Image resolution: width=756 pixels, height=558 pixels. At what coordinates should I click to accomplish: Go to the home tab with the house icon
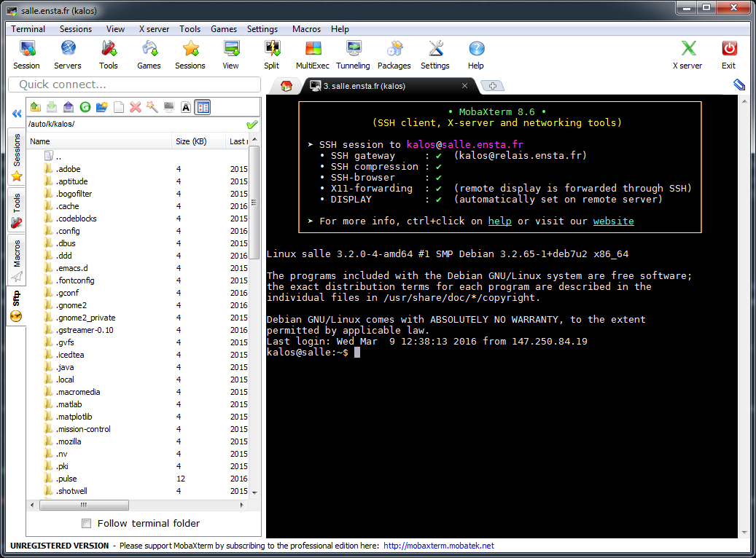(x=287, y=86)
